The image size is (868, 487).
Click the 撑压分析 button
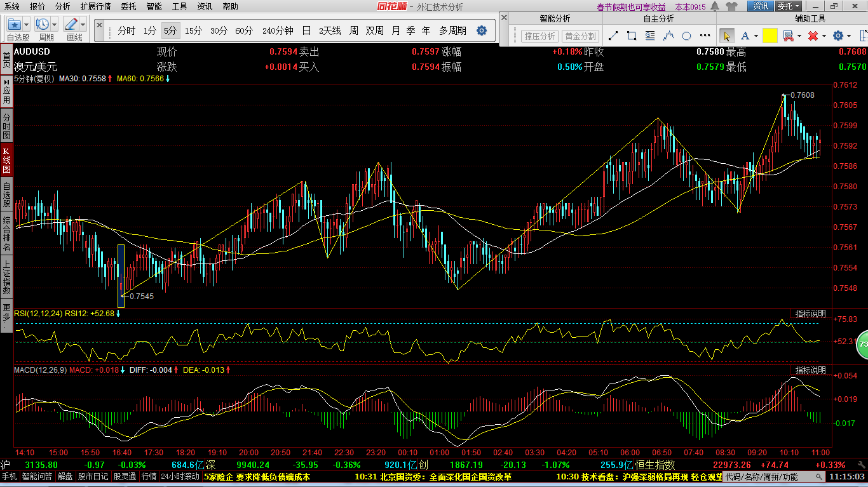coord(539,36)
